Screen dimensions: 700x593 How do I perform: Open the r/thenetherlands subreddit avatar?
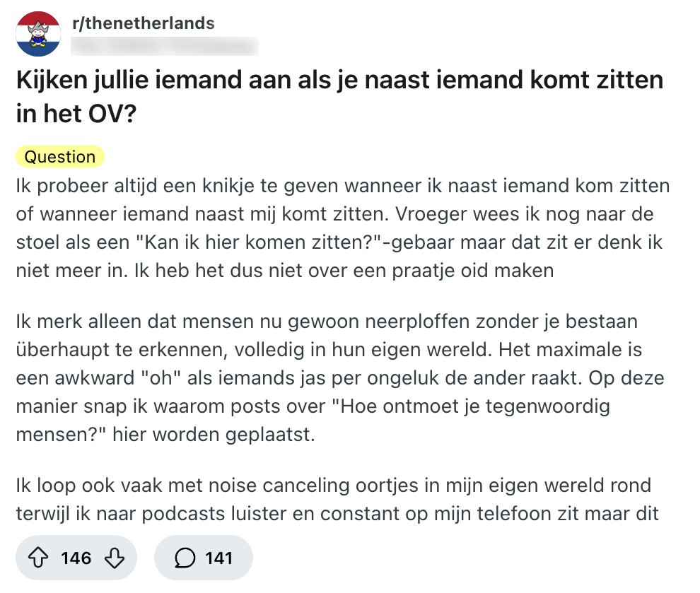click(x=38, y=34)
